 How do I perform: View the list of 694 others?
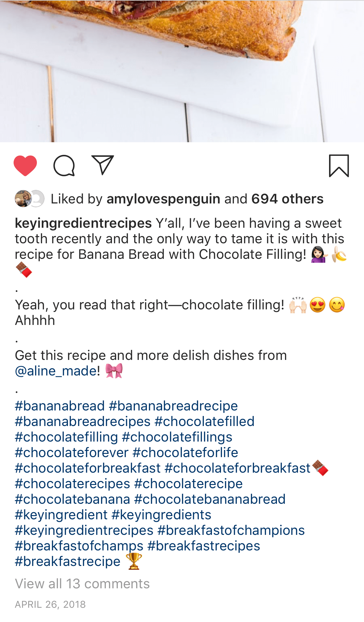point(287,199)
